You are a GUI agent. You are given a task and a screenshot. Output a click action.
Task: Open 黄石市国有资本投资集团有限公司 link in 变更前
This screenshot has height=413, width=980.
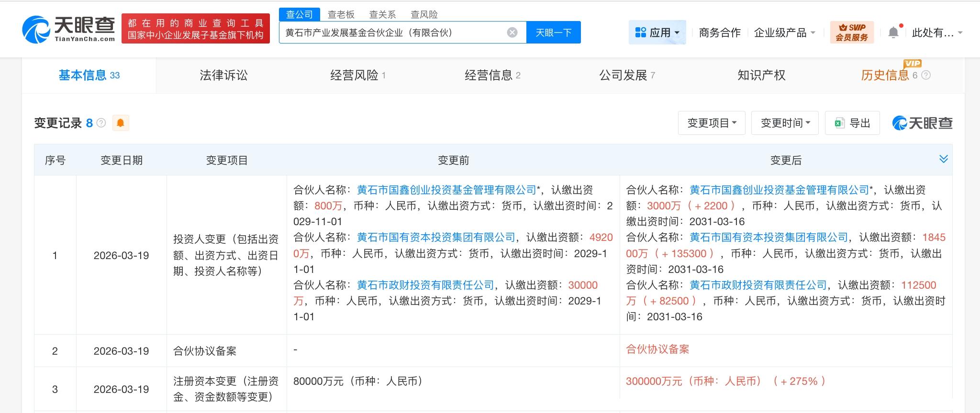(436, 237)
